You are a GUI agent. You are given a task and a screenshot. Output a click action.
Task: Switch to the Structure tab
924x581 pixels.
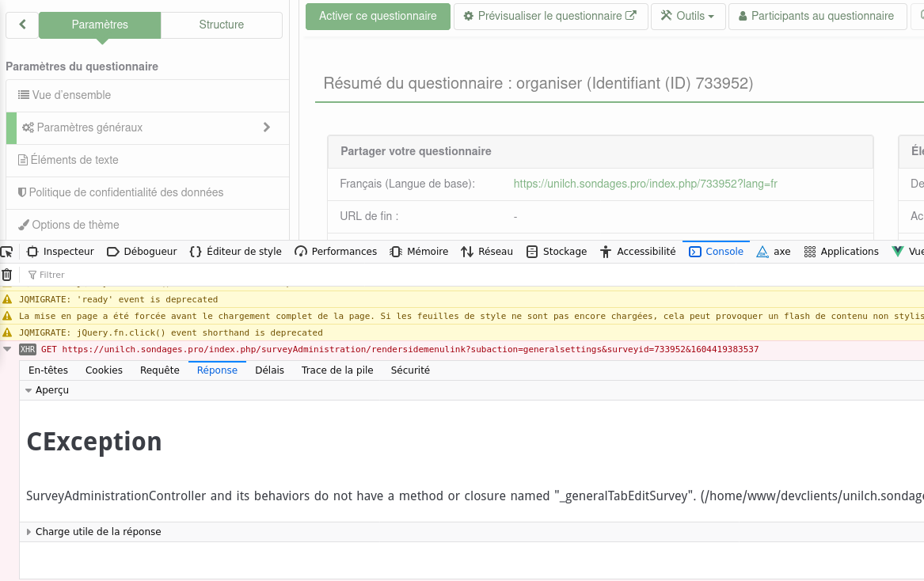(222, 25)
